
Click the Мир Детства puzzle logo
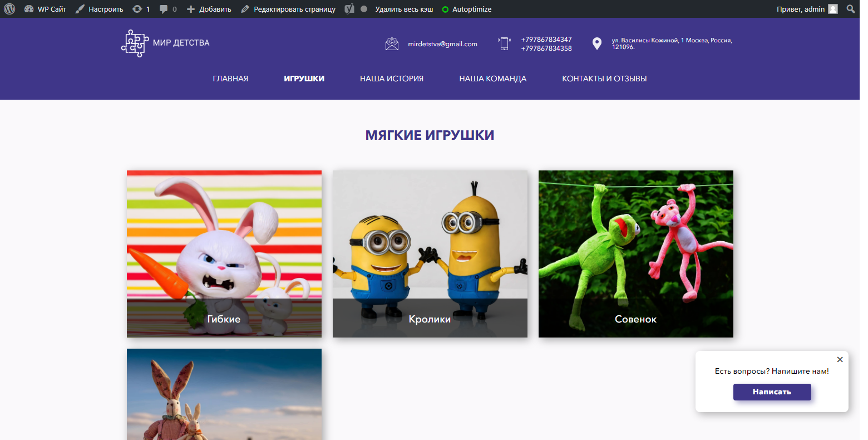135,43
